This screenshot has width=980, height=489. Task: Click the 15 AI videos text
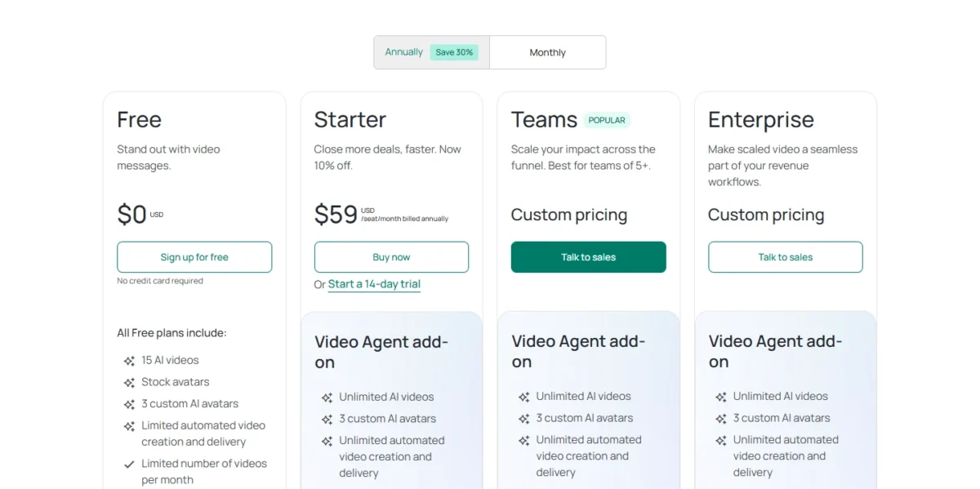point(170,360)
